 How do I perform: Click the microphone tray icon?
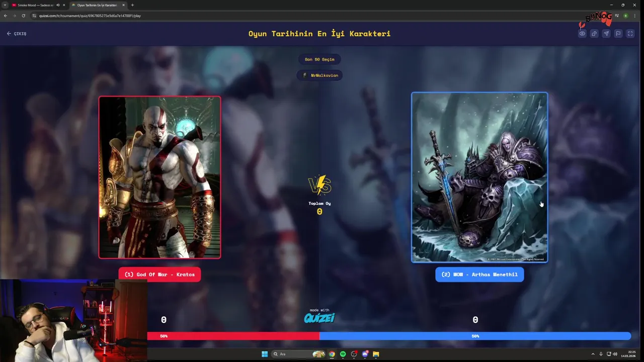[x=601, y=354]
